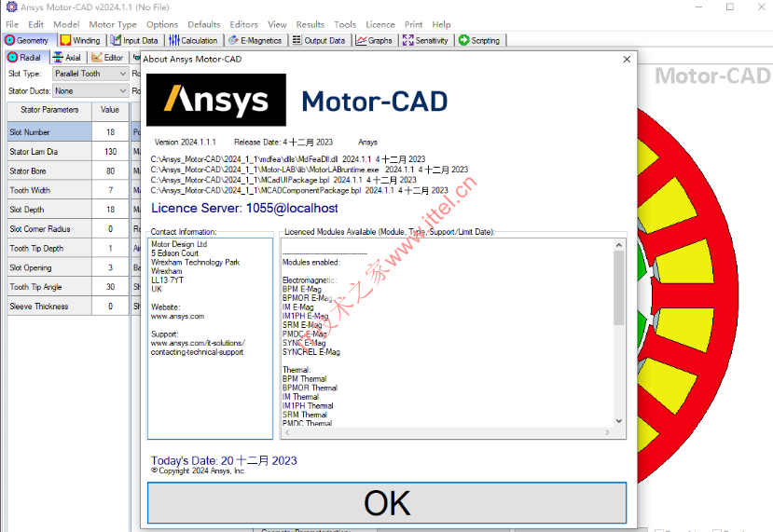Expand the Slot Type dropdown
The height and width of the screenshot is (532, 773).
[x=90, y=74]
